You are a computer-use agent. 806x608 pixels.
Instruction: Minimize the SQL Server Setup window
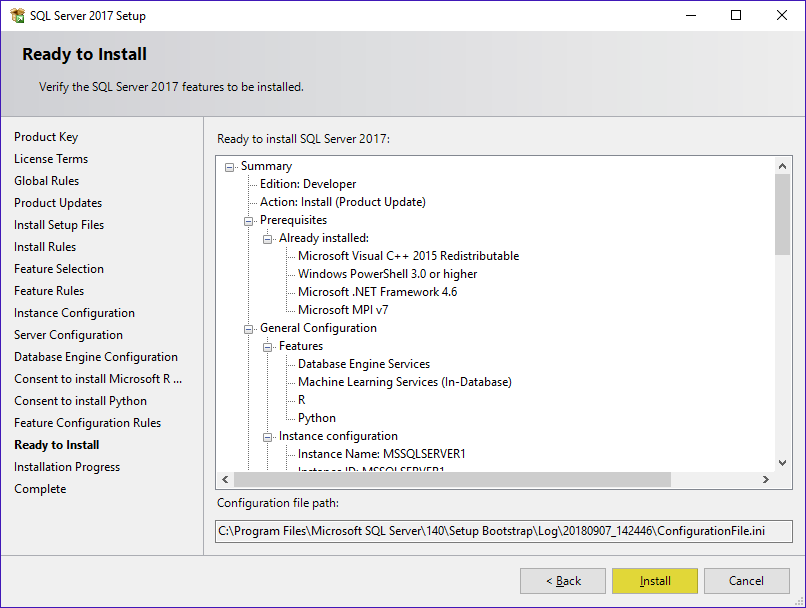(691, 15)
